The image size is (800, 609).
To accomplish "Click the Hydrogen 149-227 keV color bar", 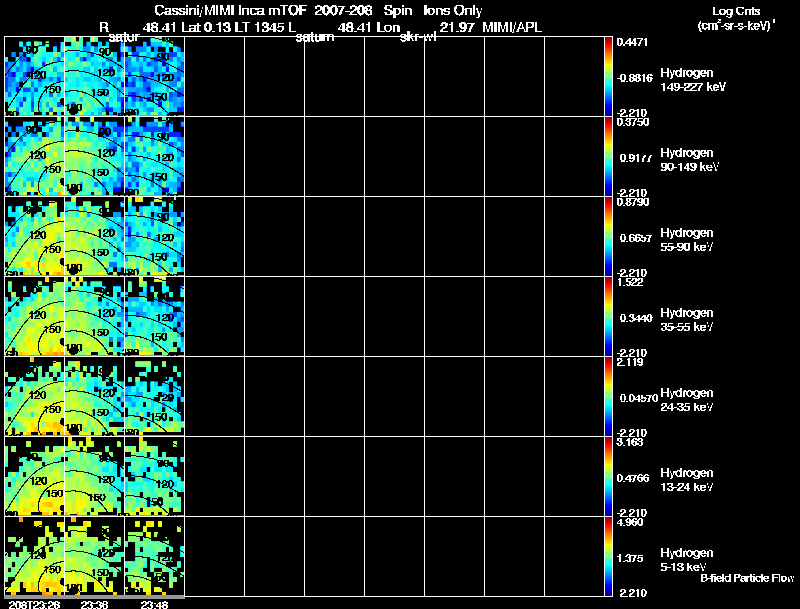I will pyautogui.click(x=609, y=75).
